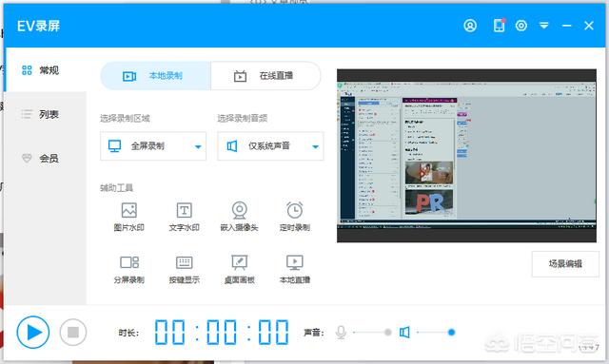Open the 文字水印 tool

tap(184, 218)
